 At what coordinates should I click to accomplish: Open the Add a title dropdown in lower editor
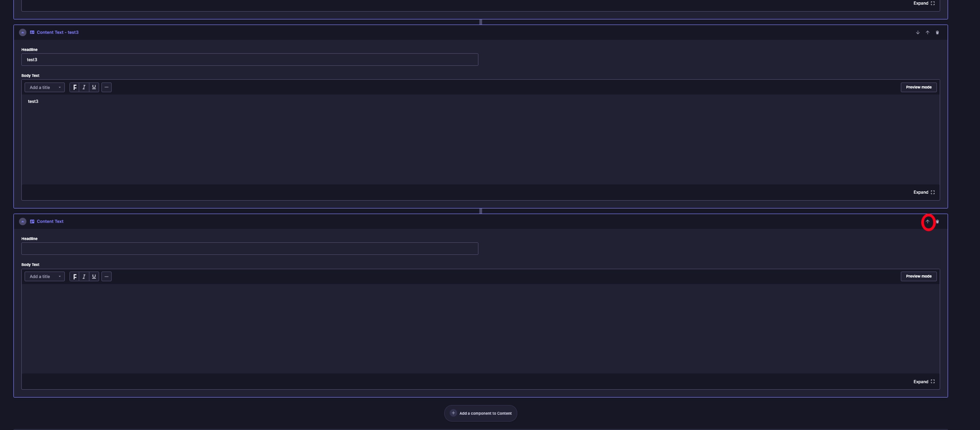pyautogui.click(x=44, y=277)
